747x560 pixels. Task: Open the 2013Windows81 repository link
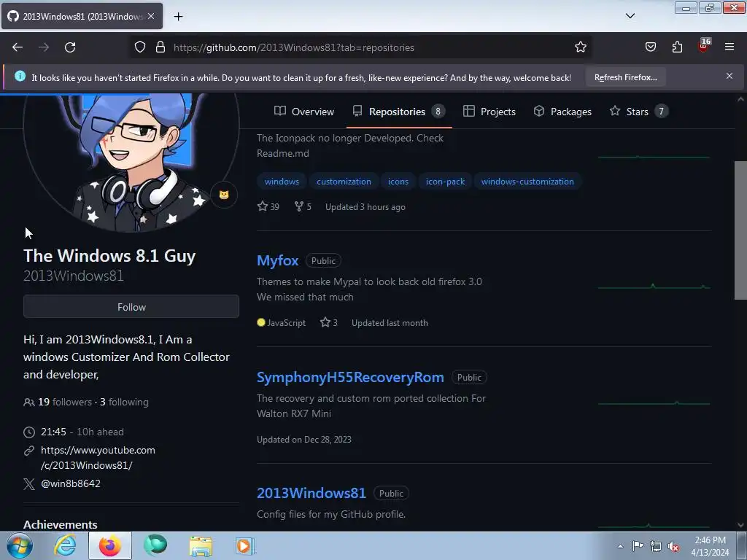311,493
